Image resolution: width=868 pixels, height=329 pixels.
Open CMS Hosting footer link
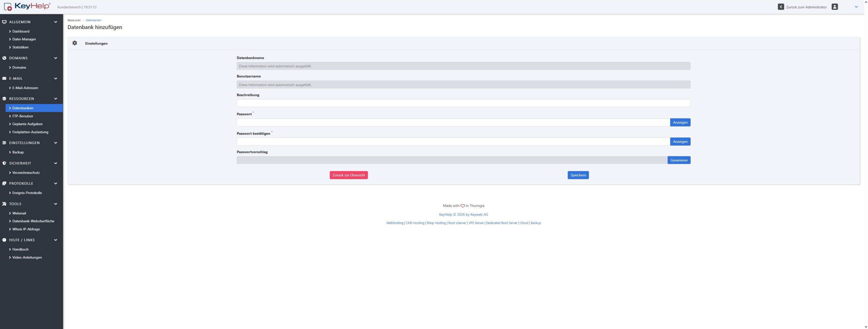click(415, 223)
